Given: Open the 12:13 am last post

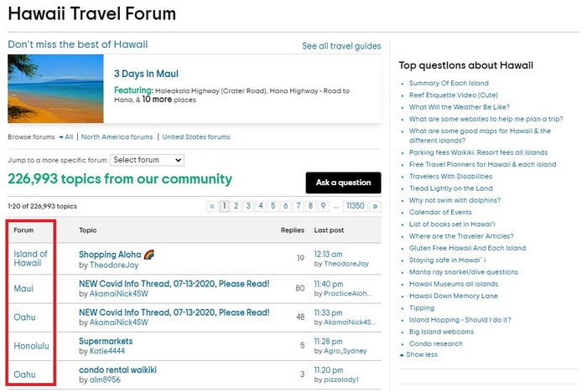Looking at the screenshot, I should [328, 255].
